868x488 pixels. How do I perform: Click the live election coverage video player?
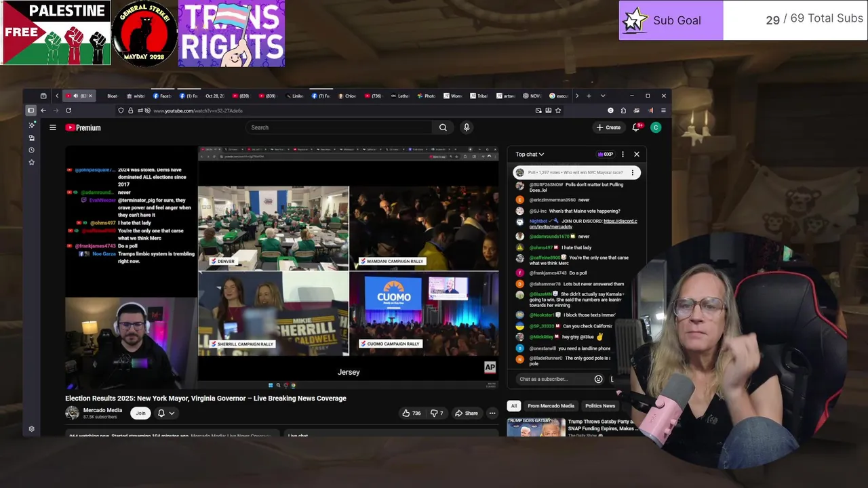pos(281,268)
